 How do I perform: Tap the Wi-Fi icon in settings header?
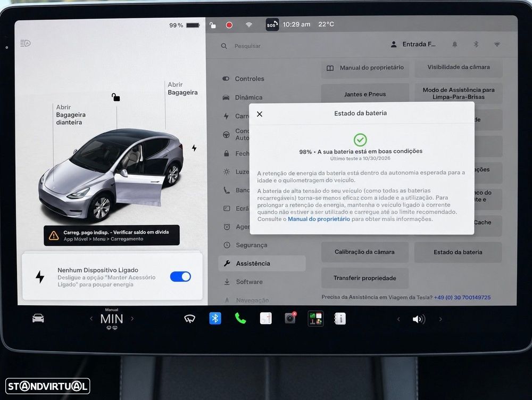pyautogui.click(x=497, y=45)
